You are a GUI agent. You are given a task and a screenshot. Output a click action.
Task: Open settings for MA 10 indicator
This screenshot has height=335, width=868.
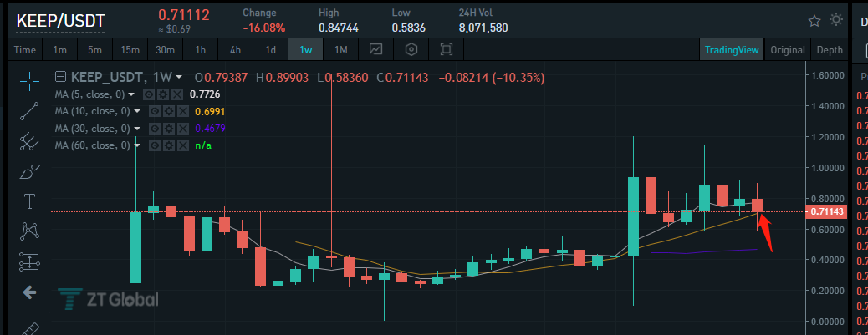click(170, 112)
